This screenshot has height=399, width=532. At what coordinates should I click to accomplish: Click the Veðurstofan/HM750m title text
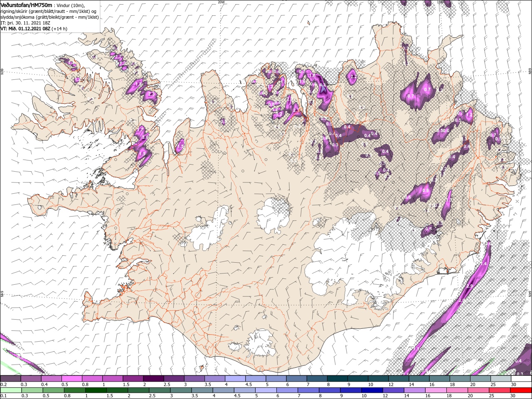pyautogui.click(x=26, y=5)
